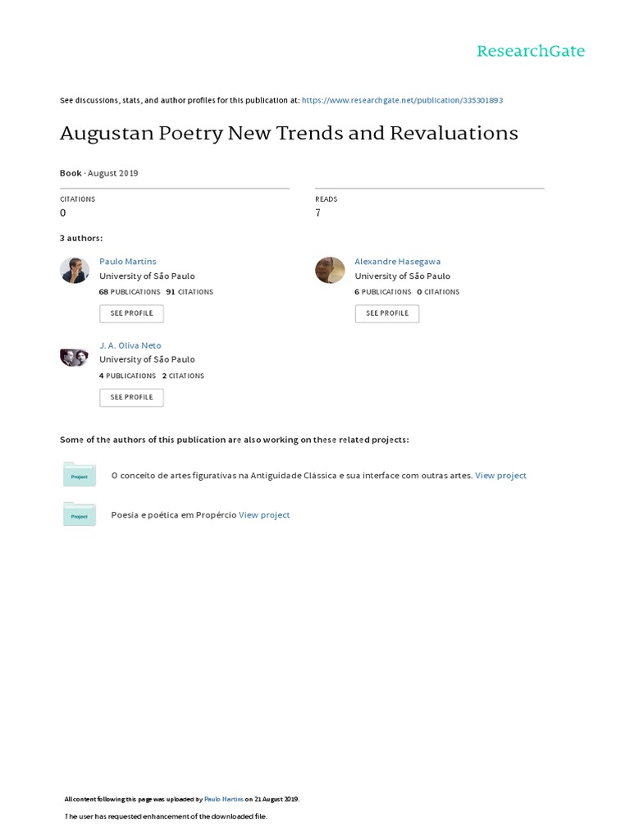Open View project link for Propércio poetry

pyautogui.click(x=264, y=515)
